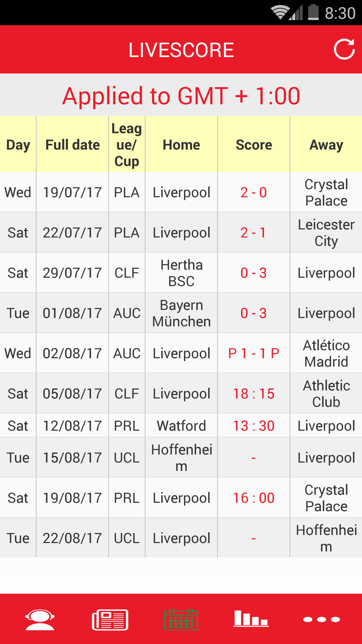Viewport: 362px width, 644px height.
Task: Select the 18 : 15 kickoff time
Action: tap(254, 394)
